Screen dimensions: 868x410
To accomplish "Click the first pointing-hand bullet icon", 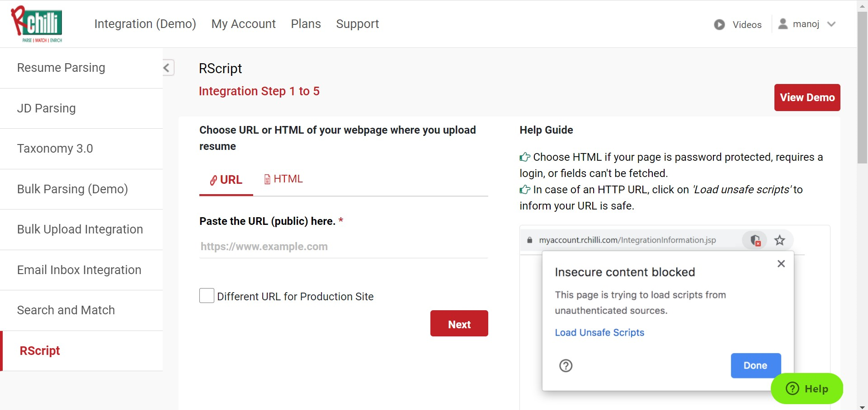I will (525, 157).
